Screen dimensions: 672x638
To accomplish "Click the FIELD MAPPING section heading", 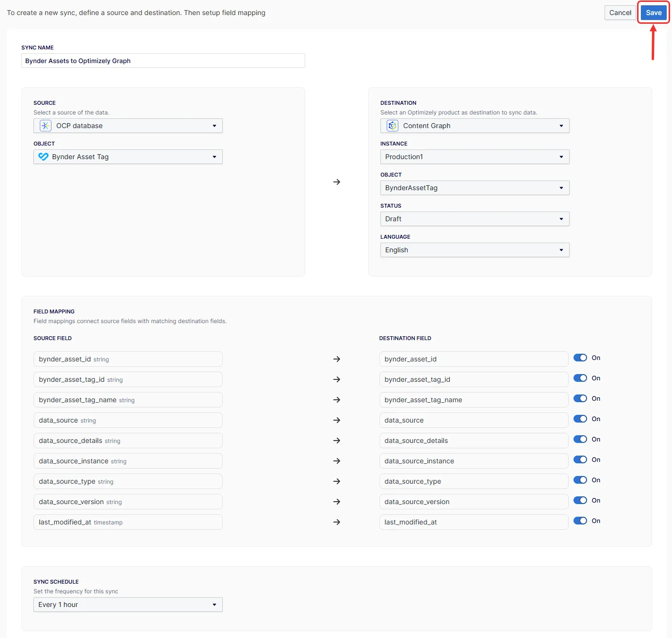I will [54, 311].
